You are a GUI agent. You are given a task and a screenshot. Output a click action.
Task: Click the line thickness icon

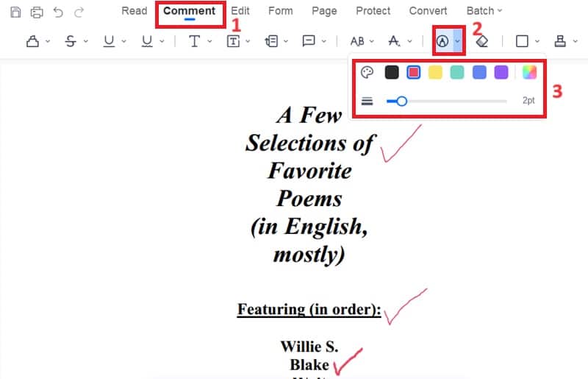pyautogui.click(x=367, y=101)
